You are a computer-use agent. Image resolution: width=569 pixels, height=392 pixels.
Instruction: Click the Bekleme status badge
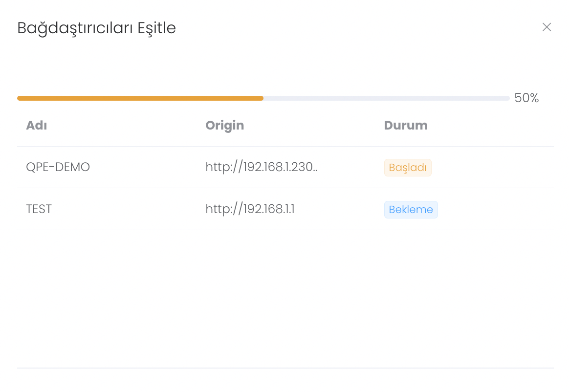411,210
